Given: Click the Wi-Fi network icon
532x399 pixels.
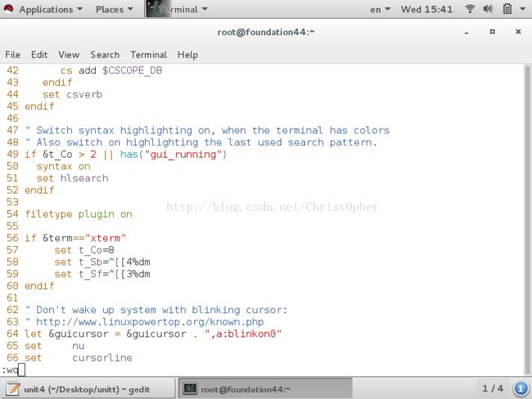Looking at the screenshot, I should [x=470, y=9].
